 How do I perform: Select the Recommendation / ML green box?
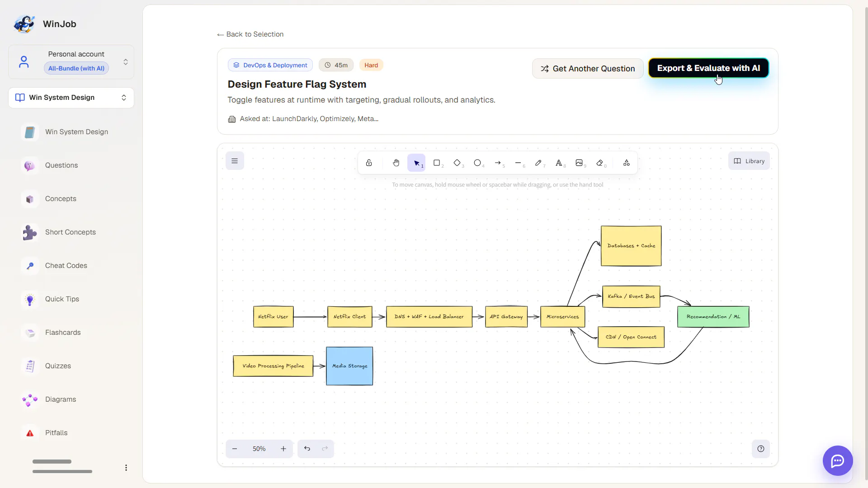(713, 317)
